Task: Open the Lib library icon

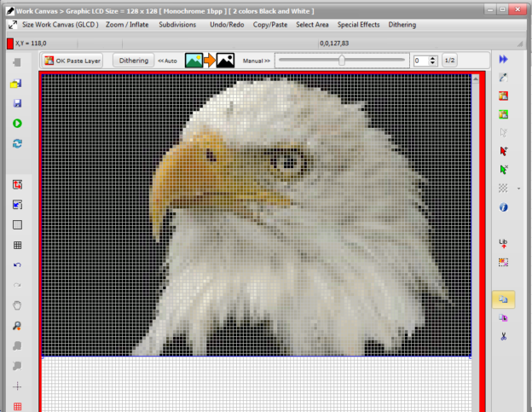Action: tap(503, 244)
